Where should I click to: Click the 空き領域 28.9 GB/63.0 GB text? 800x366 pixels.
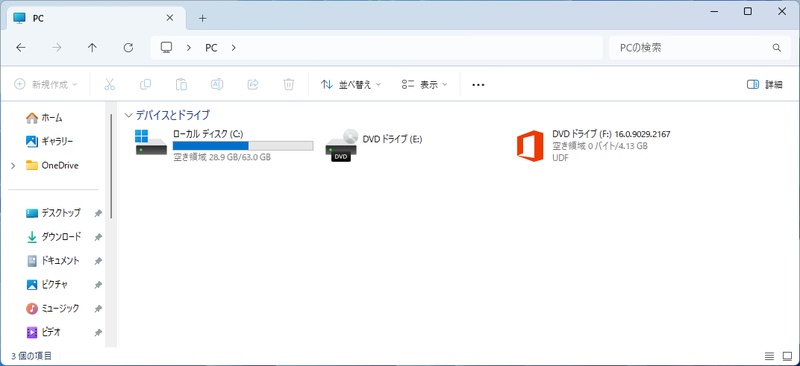click(222, 157)
